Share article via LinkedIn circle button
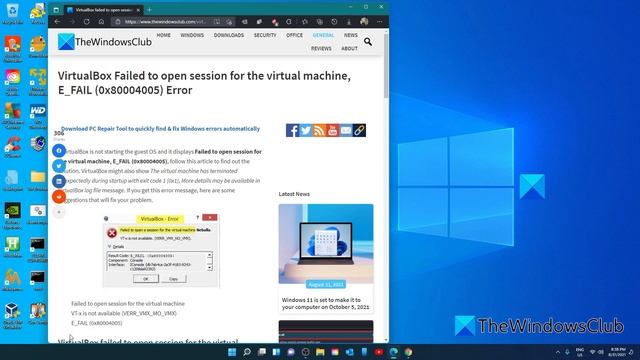The height and width of the screenshot is (360, 640). click(x=59, y=181)
